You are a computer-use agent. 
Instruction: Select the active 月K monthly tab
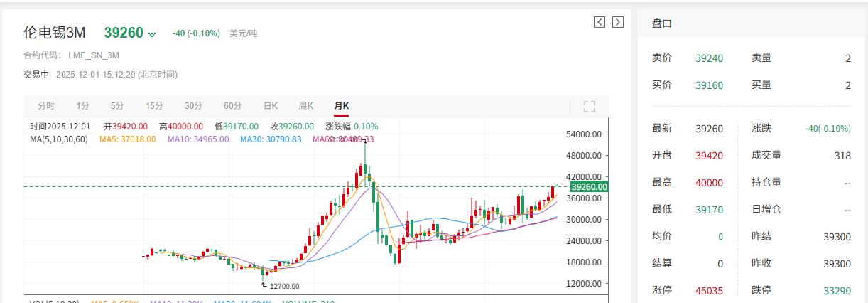click(342, 106)
